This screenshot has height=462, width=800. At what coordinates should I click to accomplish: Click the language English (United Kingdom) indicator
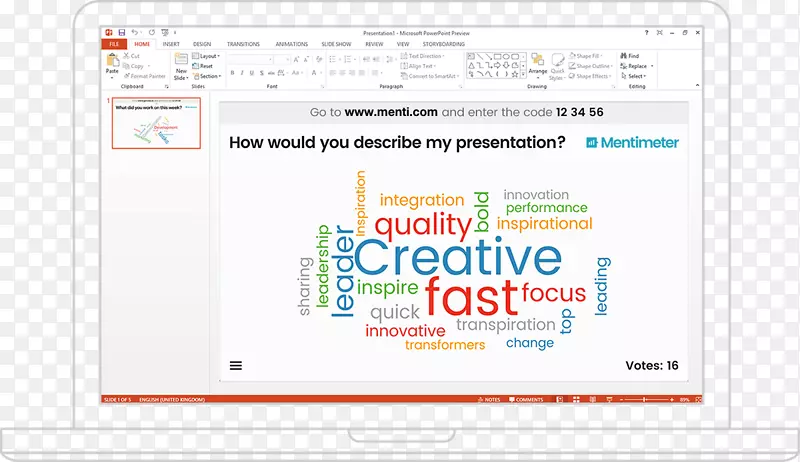coord(172,399)
